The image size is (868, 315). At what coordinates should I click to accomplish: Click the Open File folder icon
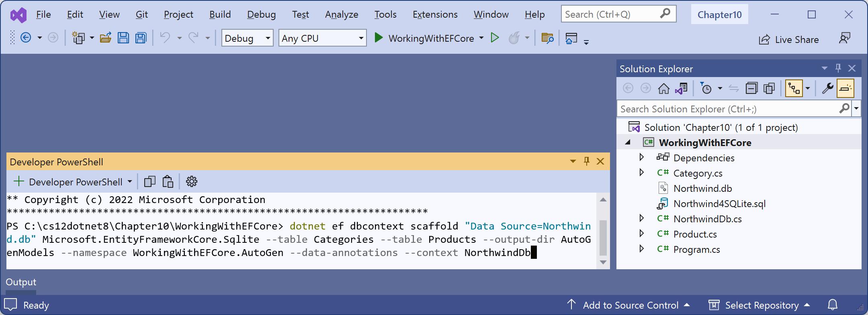(106, 38)
